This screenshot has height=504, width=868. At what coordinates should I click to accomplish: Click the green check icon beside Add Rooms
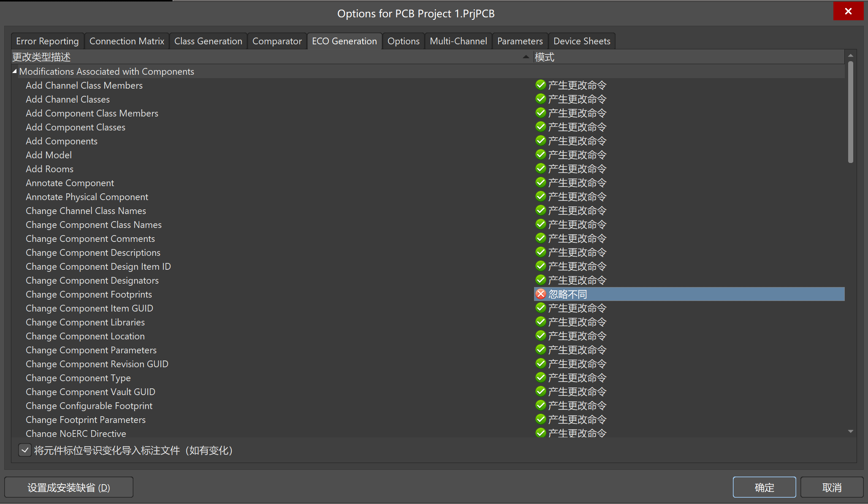(x=540, y=168)
